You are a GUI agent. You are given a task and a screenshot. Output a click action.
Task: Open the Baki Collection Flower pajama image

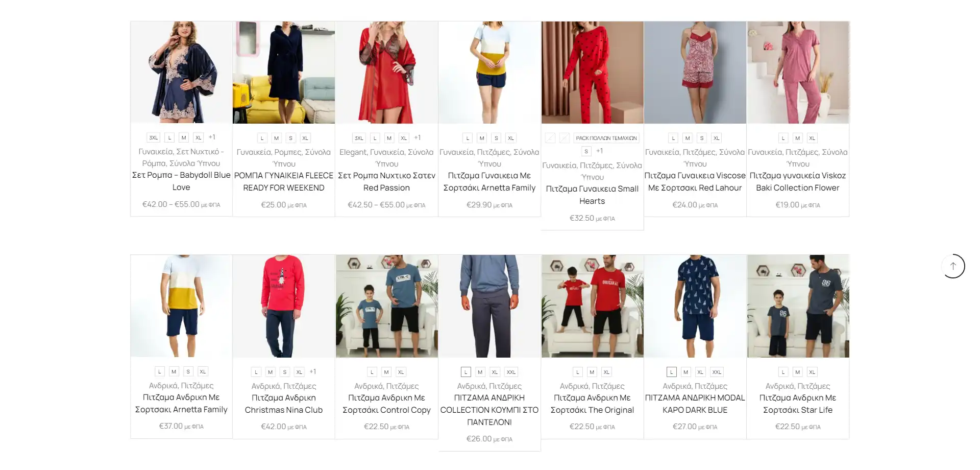(x=798, y=73)
